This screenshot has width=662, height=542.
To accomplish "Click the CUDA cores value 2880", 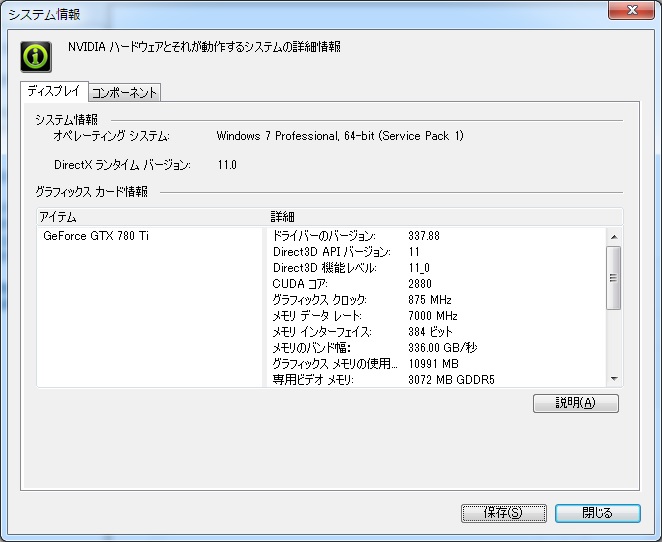I will click(x=420, y=284).
